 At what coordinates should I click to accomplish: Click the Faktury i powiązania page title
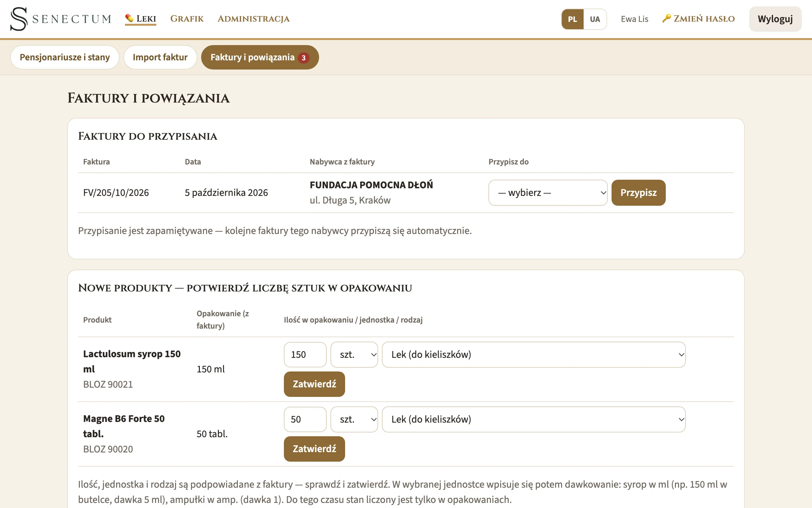pos(148,98)
